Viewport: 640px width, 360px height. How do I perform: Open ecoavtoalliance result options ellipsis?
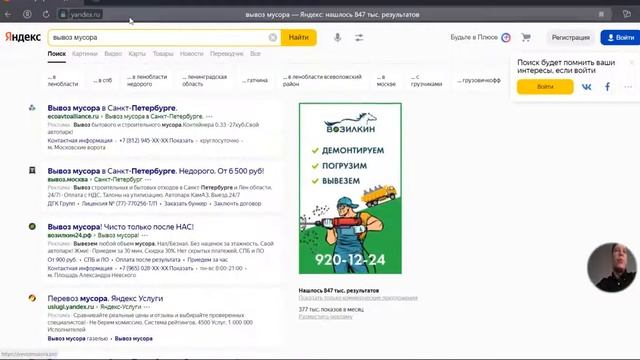(209, 117)
